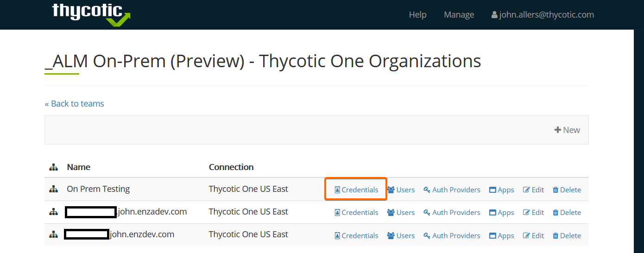Click the organization icon for the john.enzdev.com row
Screen dimensions: 644x253
[x=54, y=235]
